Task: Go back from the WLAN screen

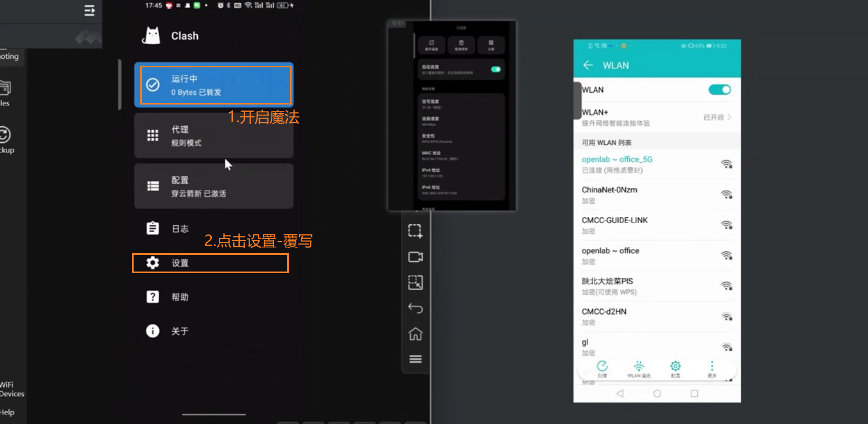Action: (x=588, y=65)
